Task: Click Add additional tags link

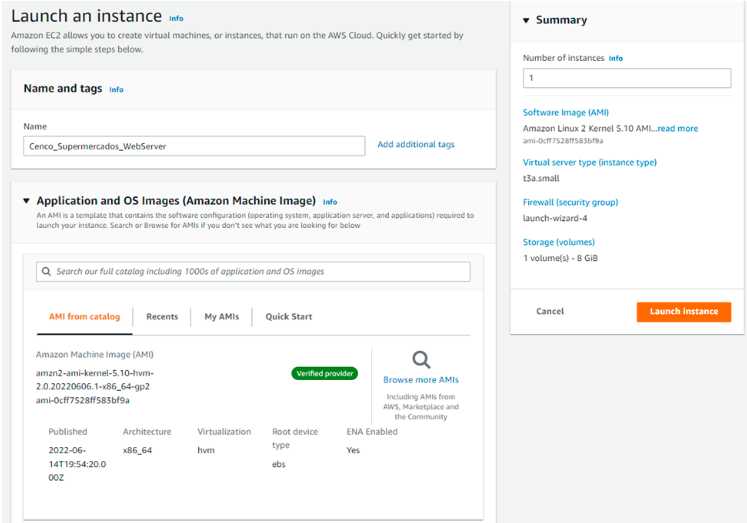Action: 415,145
